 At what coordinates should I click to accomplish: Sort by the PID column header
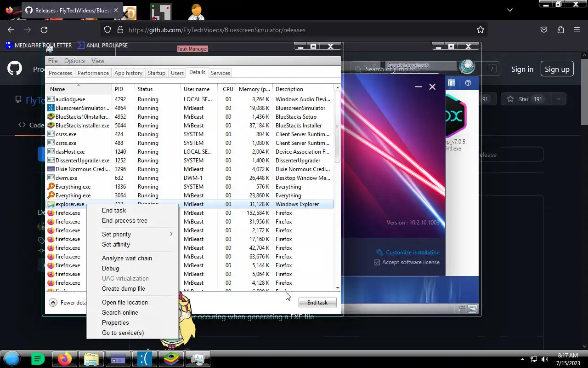(x=124, y=89)
